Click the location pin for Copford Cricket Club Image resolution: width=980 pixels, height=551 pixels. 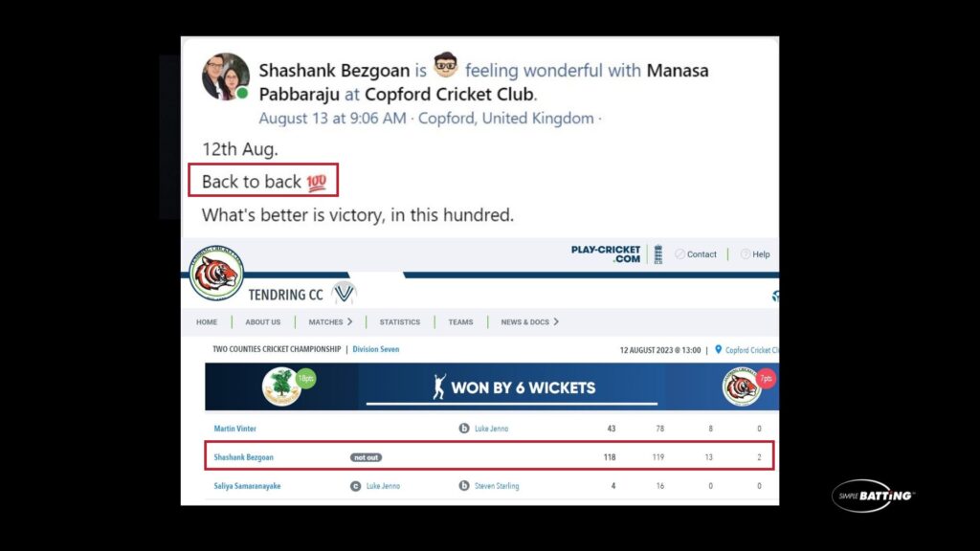point(718,350)
